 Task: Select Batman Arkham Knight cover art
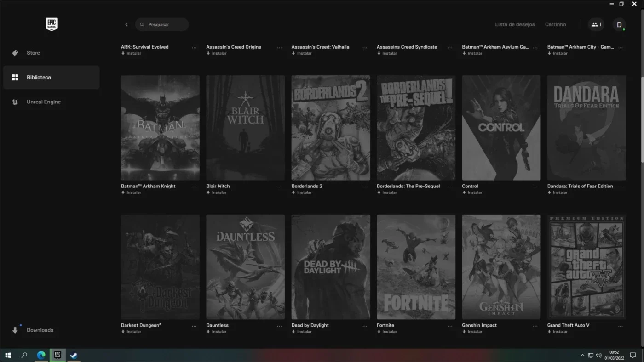[160, 128]
